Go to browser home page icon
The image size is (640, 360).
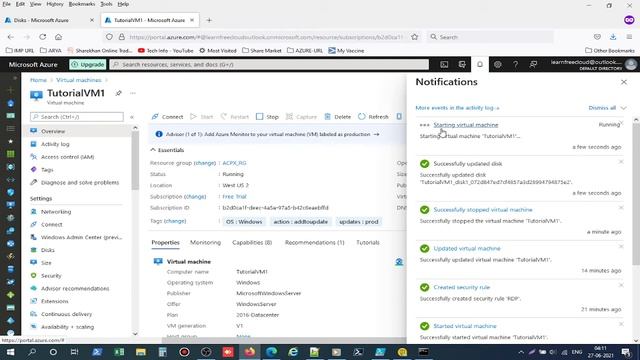tap(58, 37)
